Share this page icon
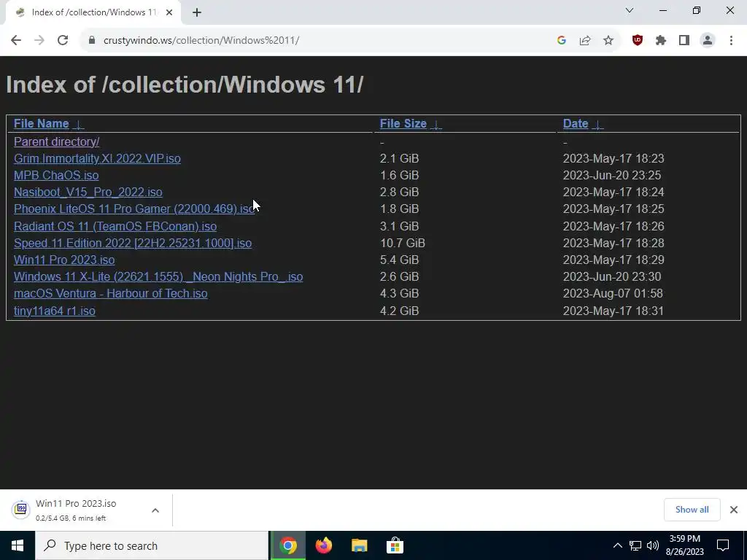The width and height of the screenshot is (747, 560). [585, 41]
